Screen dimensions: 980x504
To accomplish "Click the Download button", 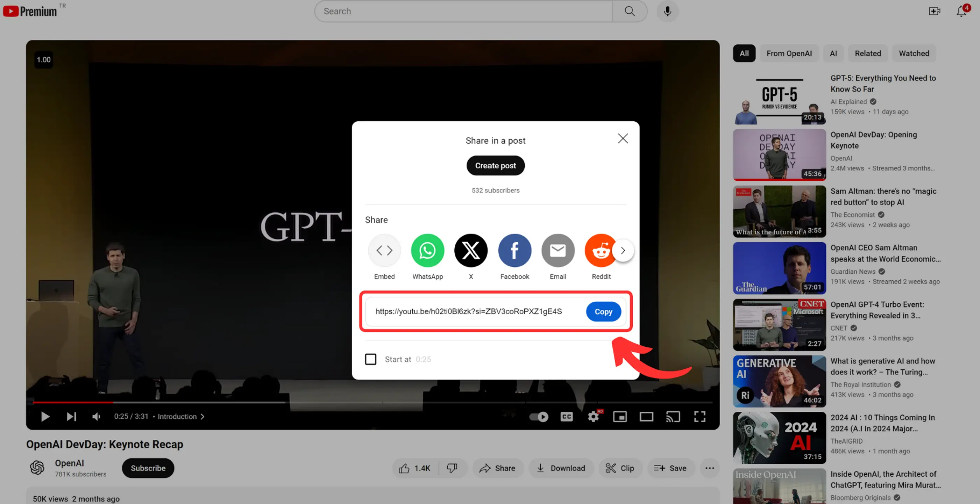I will pyautogui.click(x=561, y=468).
